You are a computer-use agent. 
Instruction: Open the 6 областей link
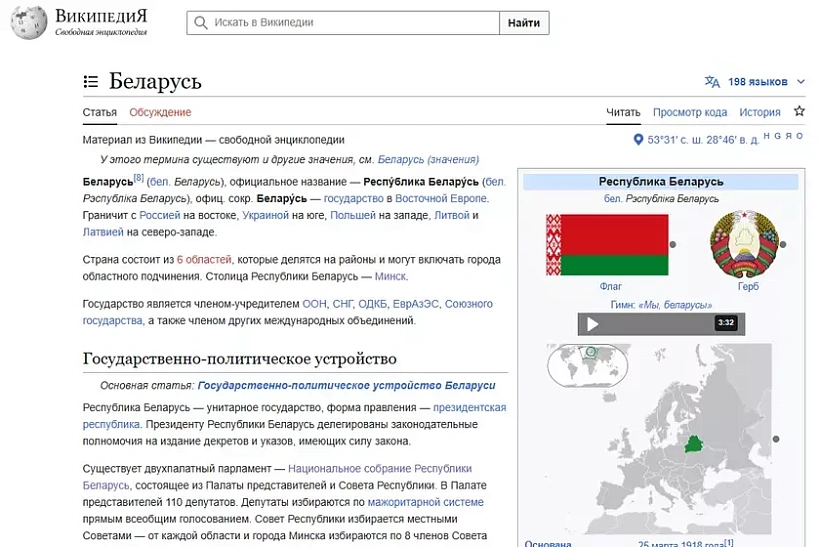tap(205, 260)
